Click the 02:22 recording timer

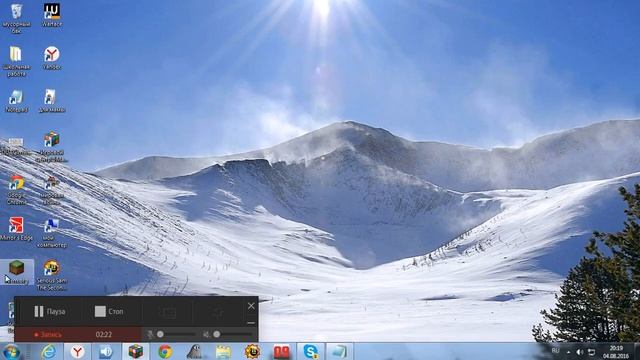tap(104, 335)
